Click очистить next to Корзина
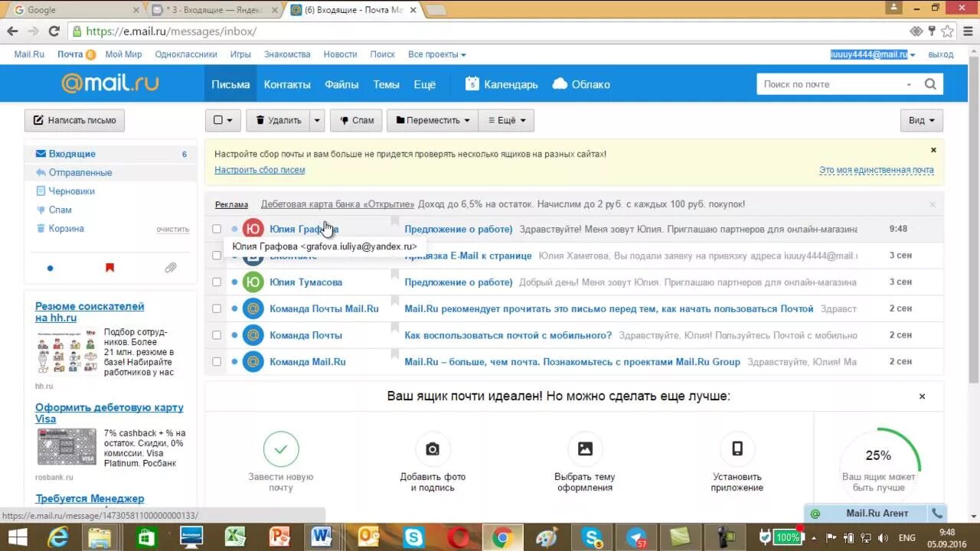Image resolution: width=980 pixels, height=551 pixels. point(173,229)
